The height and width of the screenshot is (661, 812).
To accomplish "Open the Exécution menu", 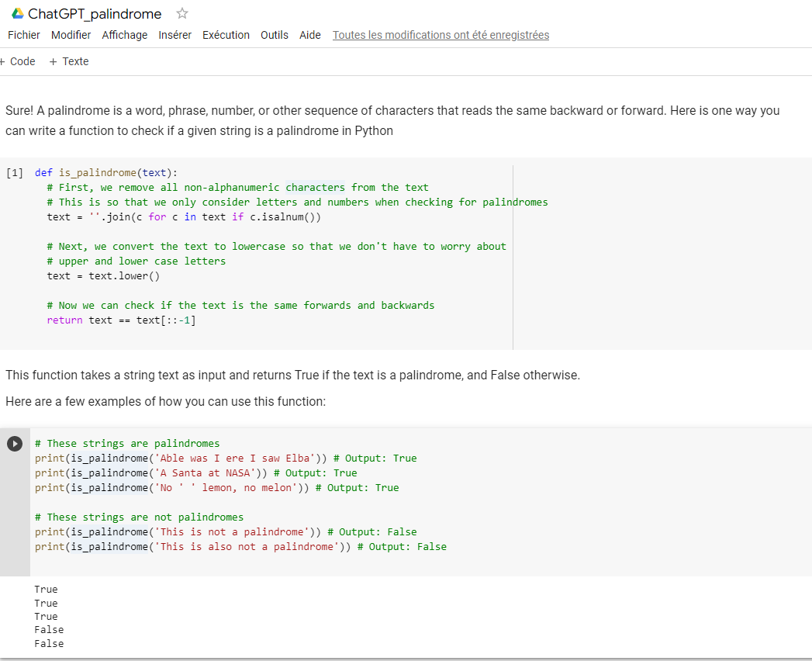I will tap(226, 35).
